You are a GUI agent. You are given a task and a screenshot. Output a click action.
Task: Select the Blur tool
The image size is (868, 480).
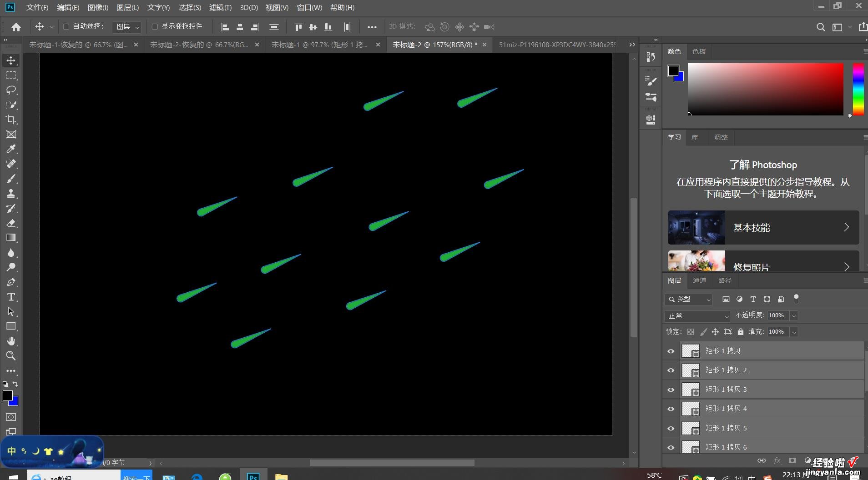click(x=11, y=253)
